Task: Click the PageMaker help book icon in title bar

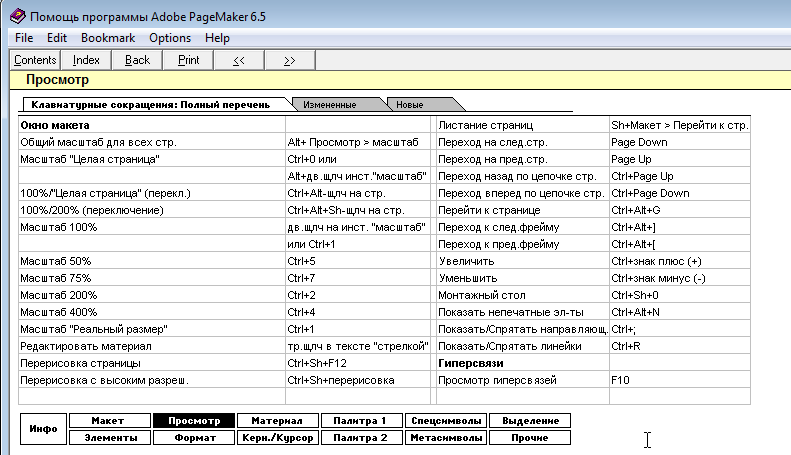Action: (x=18, y=16)
